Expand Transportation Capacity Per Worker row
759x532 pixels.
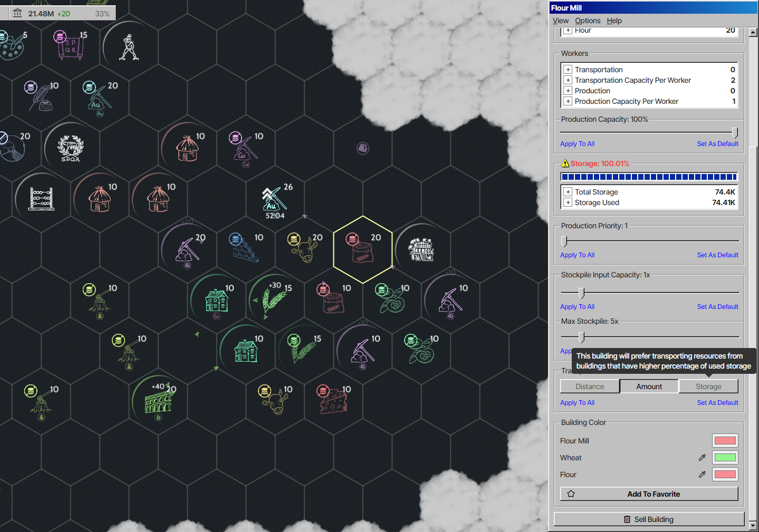[568, 80]
